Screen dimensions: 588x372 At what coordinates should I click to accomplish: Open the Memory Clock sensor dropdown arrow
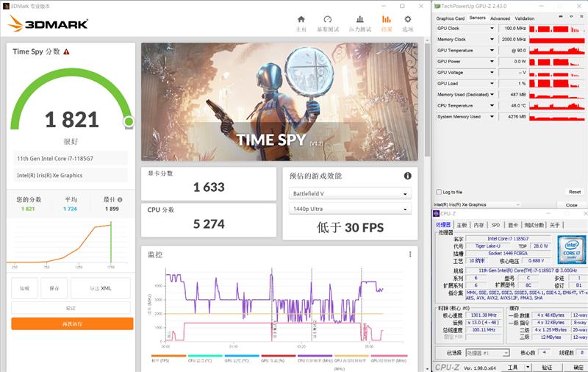pyautogui.click(x=492, y=40)
